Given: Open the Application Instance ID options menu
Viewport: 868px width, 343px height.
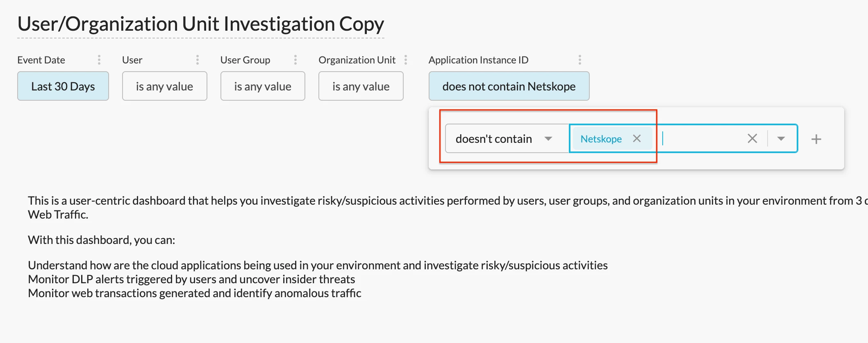Looking at the screenshot, I should coord(580,60).
